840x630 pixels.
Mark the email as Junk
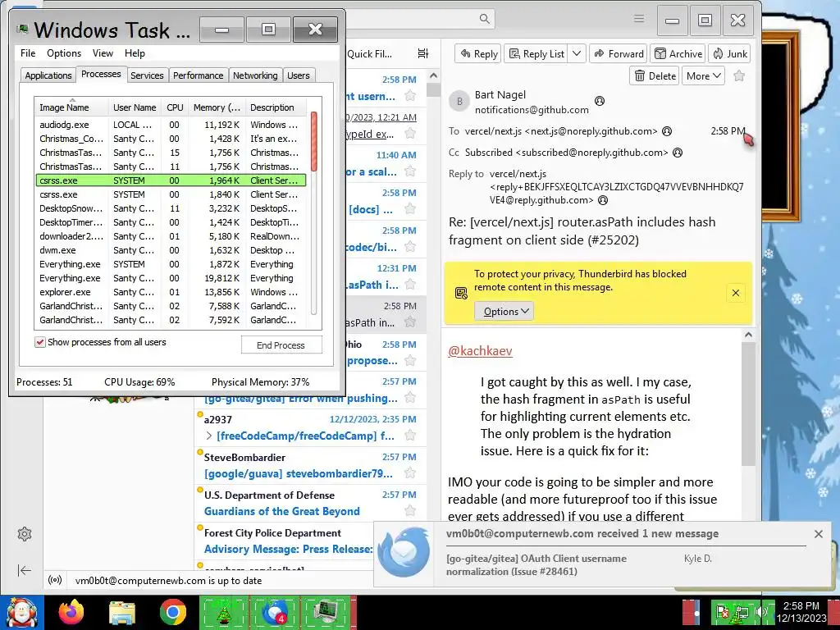[729, 53]
